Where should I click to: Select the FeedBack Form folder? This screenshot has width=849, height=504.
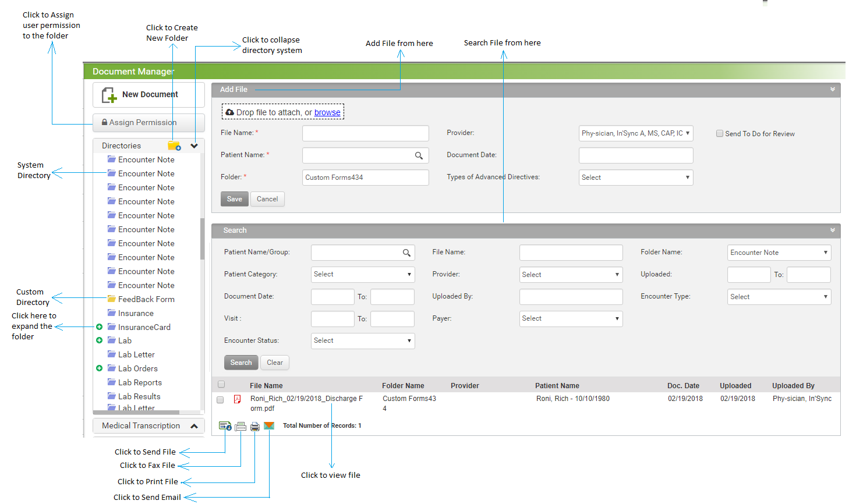pyautogui.click(x=146, y=299)
